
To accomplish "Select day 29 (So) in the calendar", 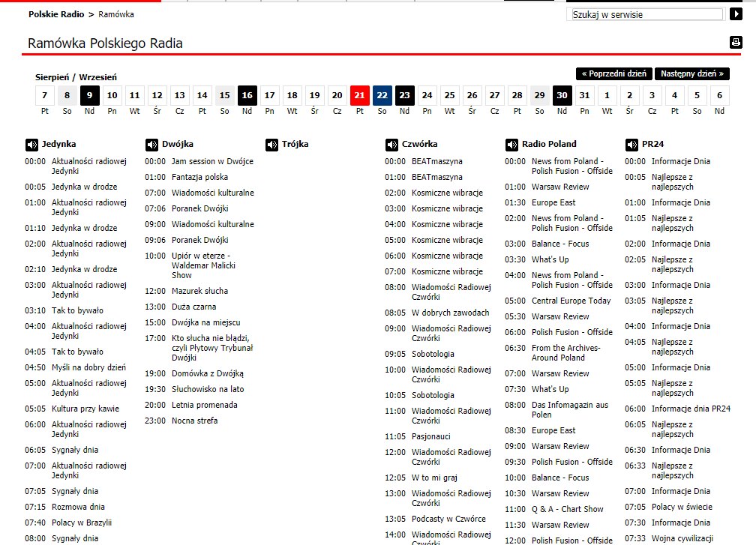I will [x=539, y=95].
